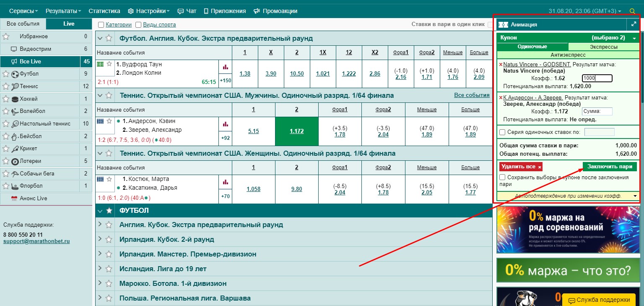The height and width of the screenshot is (306, 644).
Task: Select the Антиэкспресс tab
Action: 568,55
